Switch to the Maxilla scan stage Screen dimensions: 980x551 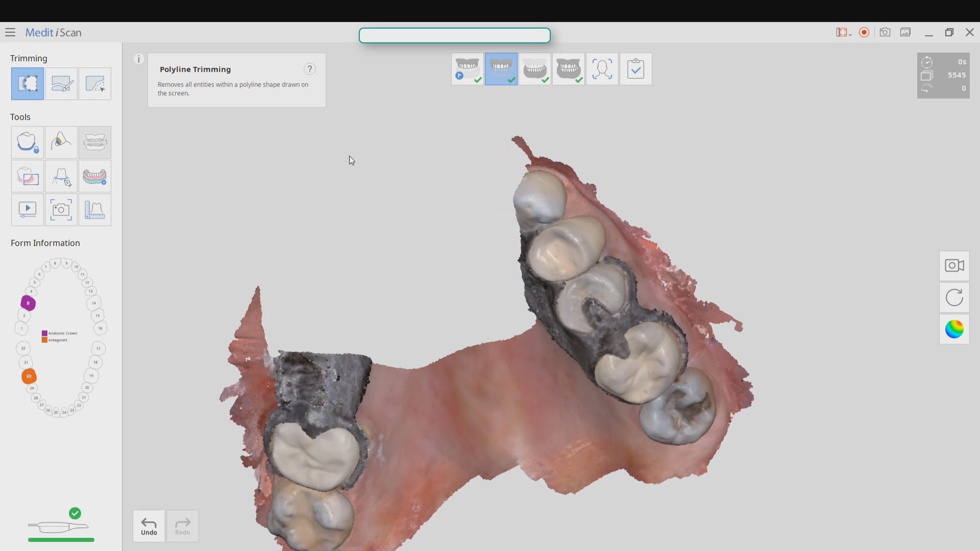tap(501, 69)
